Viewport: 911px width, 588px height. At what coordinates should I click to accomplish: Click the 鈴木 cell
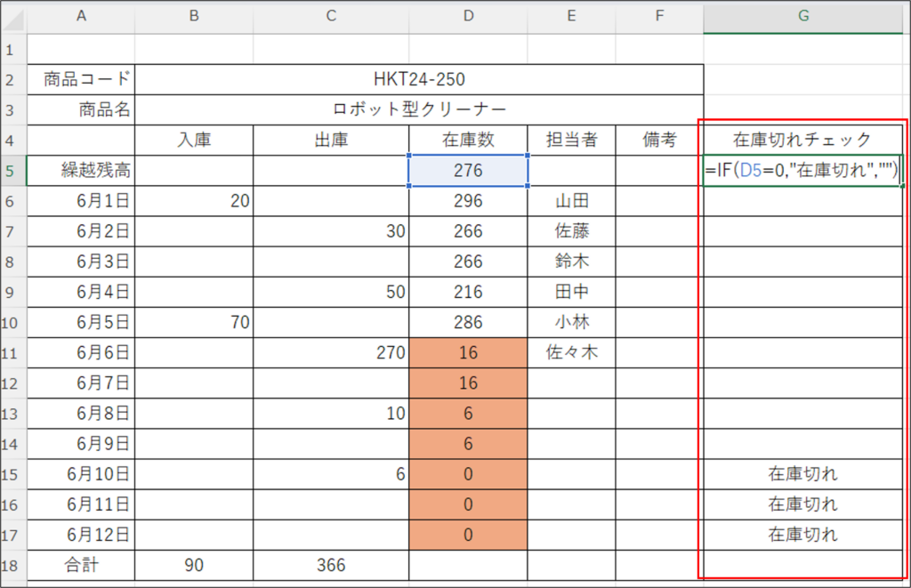572,262
